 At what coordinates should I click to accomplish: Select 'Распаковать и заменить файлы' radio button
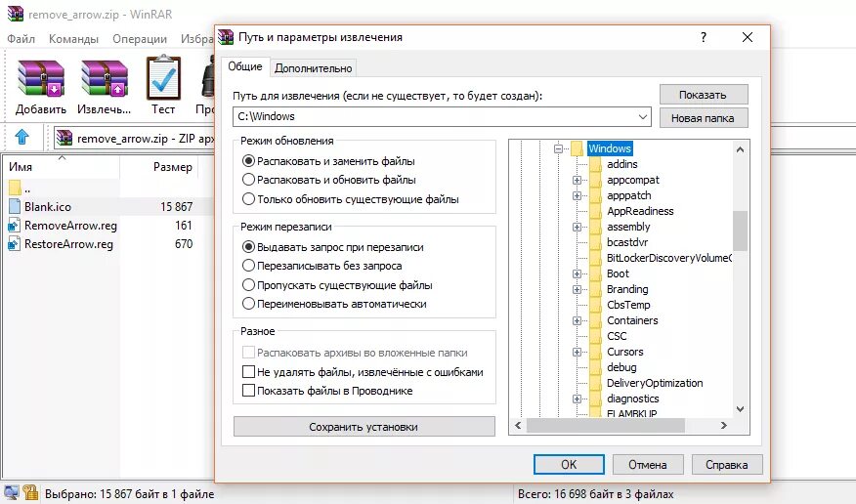248,161
